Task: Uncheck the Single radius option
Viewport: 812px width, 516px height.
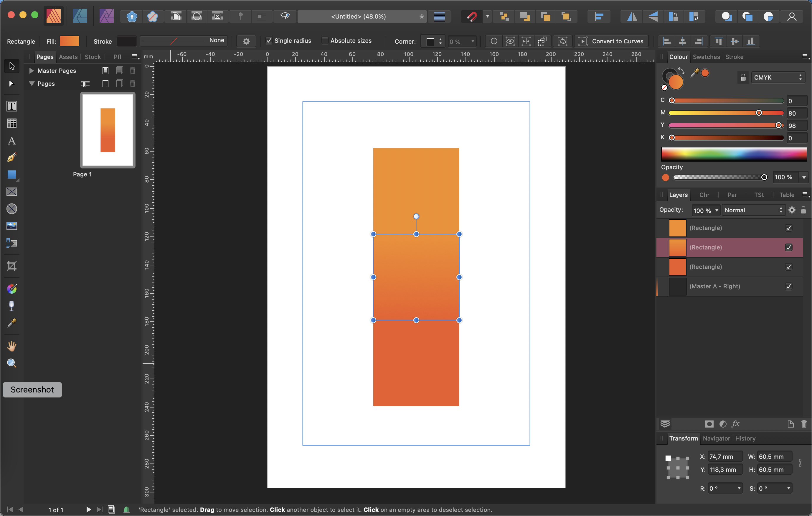Action: pyautogui.click(x=269, y=40)
